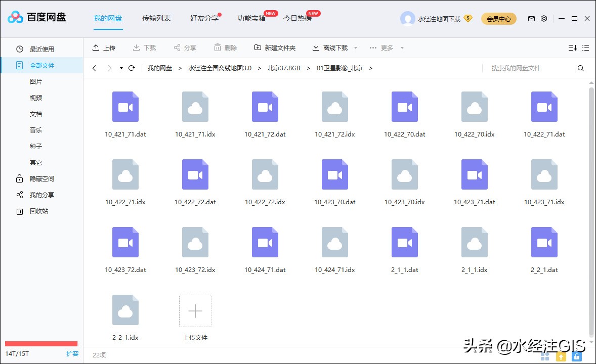Expand the breadcrumb history dropdown arrow

coord(120,67)
